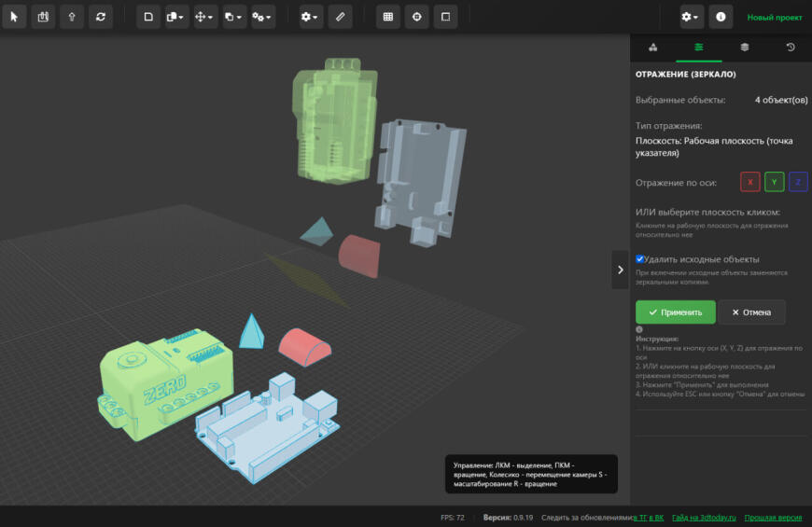This screenshot has width=812, height=527.
Task: Collapse the right side panel chevron
Action: coord(620,270)
